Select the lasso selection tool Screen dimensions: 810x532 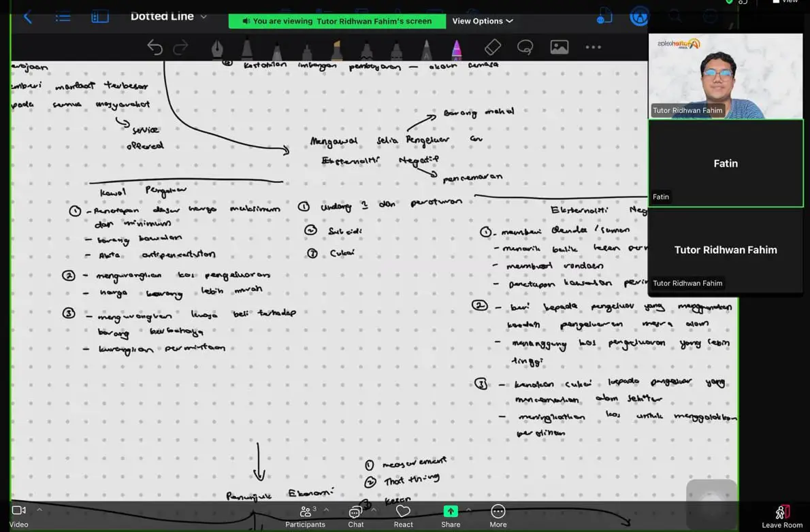click(x=525, y=48)
